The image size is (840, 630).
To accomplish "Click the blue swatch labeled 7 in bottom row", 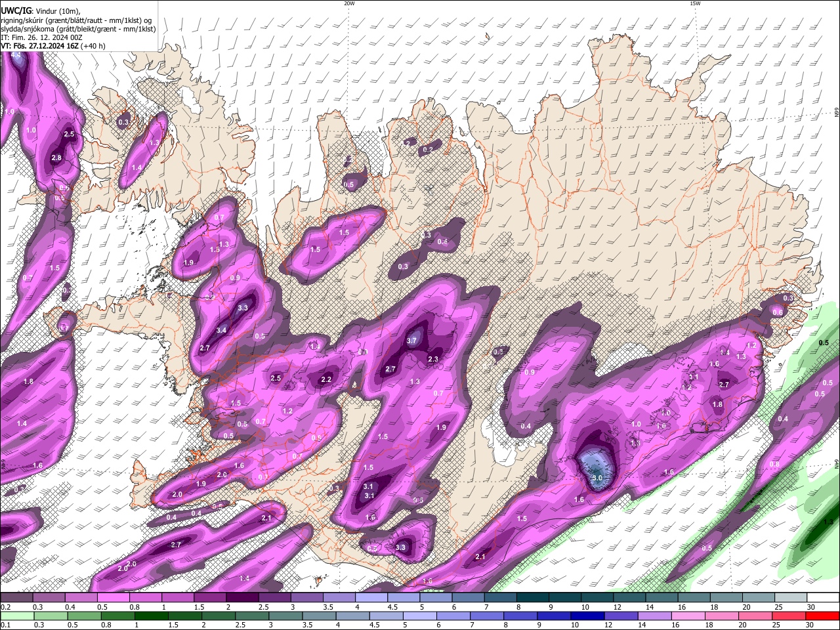I will click(487, 616).
